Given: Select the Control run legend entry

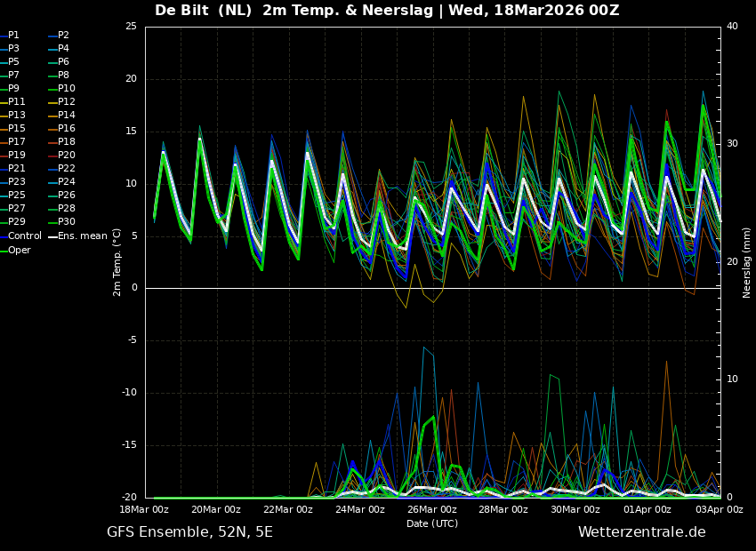Looking at the screenshot, I should pyautogui.click(x=25, y=236).
